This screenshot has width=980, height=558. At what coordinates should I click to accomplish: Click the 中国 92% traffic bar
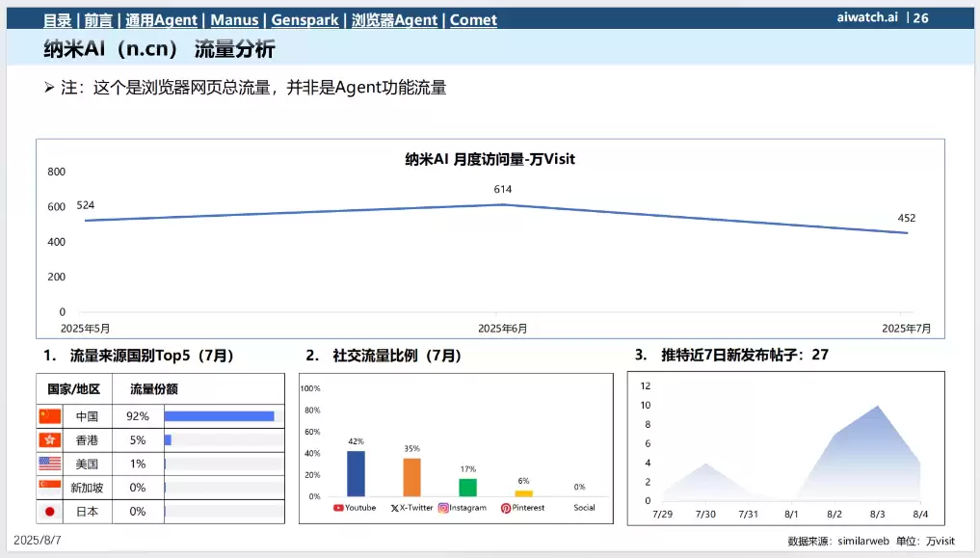220,416
